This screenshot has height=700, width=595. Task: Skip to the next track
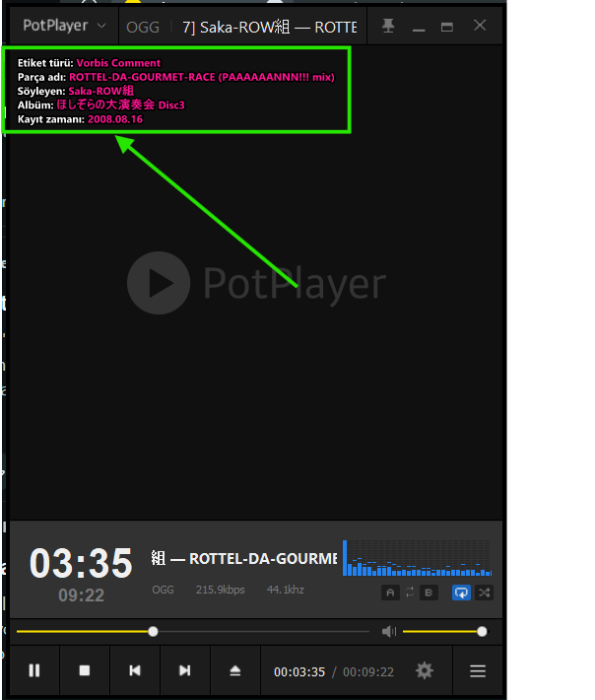tap(184, 670)
